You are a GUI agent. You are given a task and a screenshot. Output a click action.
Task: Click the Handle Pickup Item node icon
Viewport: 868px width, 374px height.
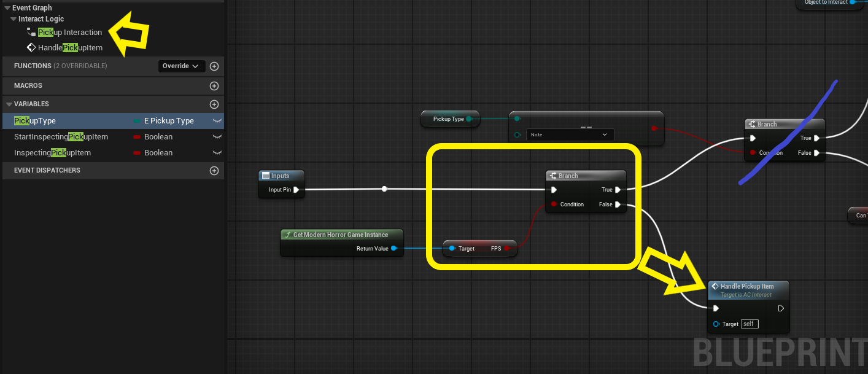point(715,287)
